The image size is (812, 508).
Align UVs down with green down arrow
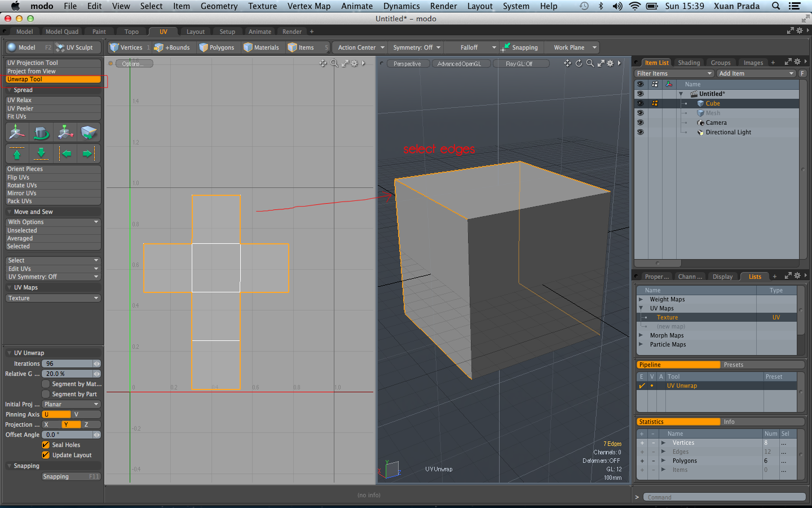(x=41, y=153)
